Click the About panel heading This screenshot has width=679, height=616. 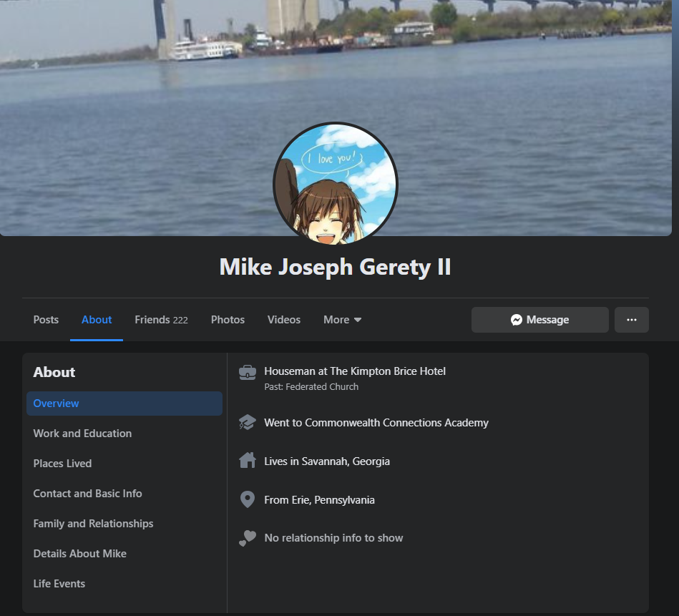coord(54,372)
